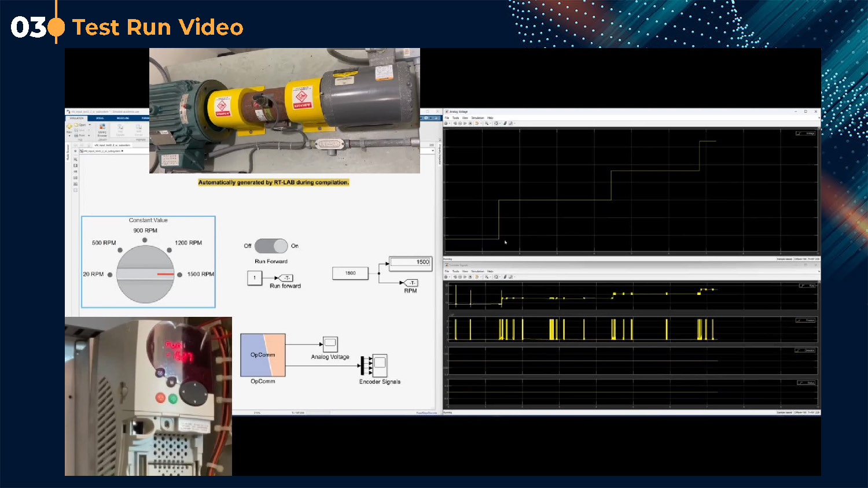Screen dimensions: 868x488
Task: Set rotary knob to 900 RPM
Action: click(145, 240)
